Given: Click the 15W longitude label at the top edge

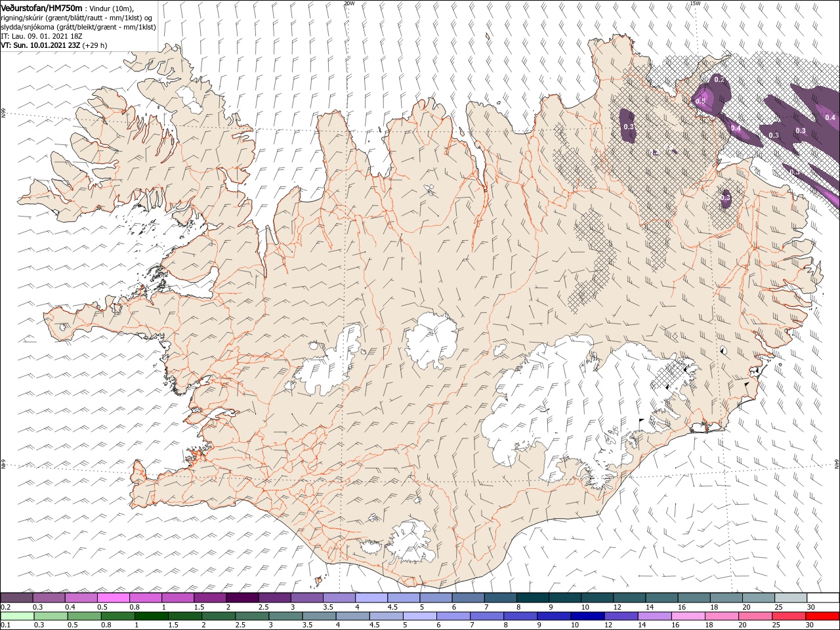Looking at the screenshot, I should [695, 3].
